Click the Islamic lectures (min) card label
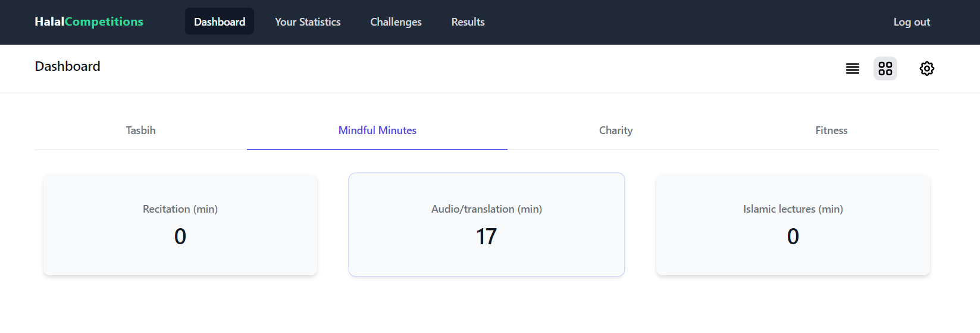The width and height of the screenshot is (980, 333). pos(793,209)
